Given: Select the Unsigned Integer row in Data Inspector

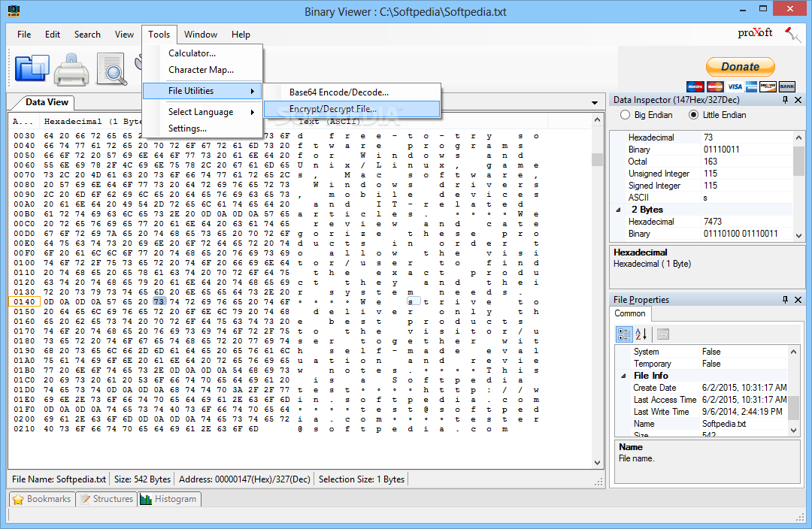Looking at the screenshot, I should pyautogui.click(x=701, y=174).
